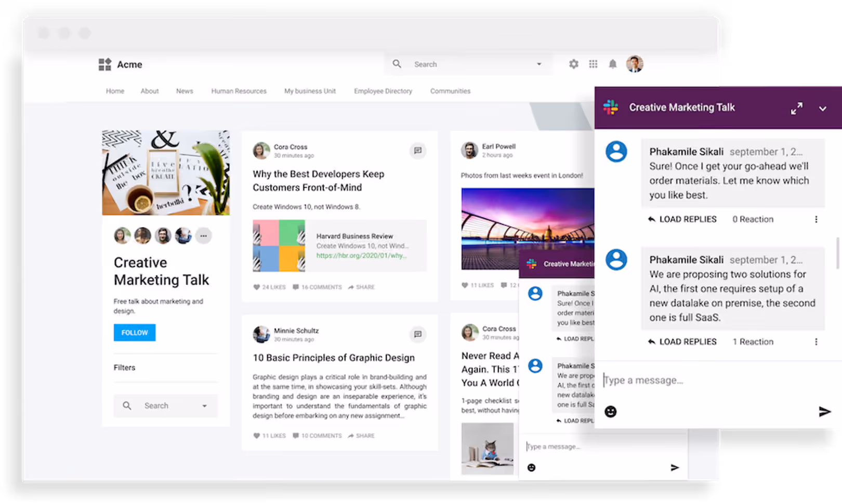Screen dimensions: 842x504
Task: Open 16 COMMENTS on developers post
Action: [x=317, y=287]
